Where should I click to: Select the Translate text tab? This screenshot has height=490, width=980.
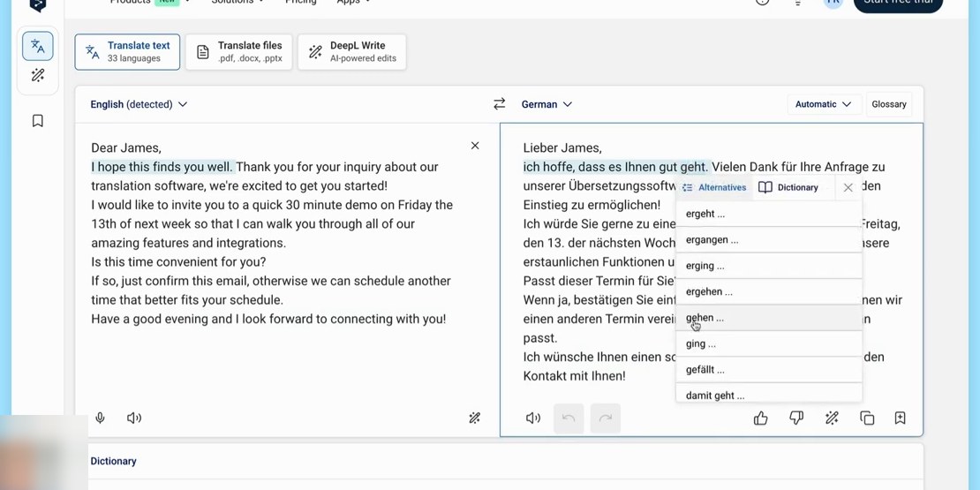127,52
